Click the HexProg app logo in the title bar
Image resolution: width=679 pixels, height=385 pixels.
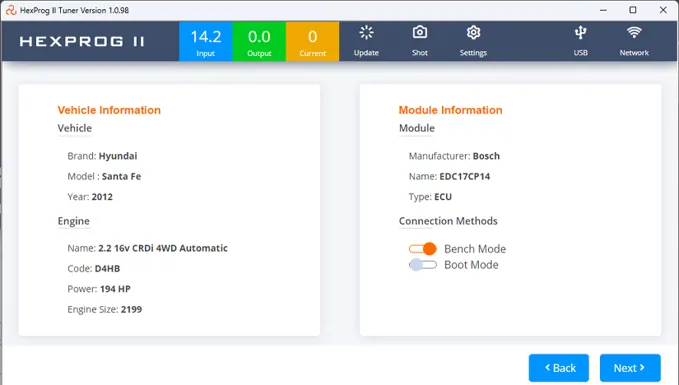click(x=11, y=10)
